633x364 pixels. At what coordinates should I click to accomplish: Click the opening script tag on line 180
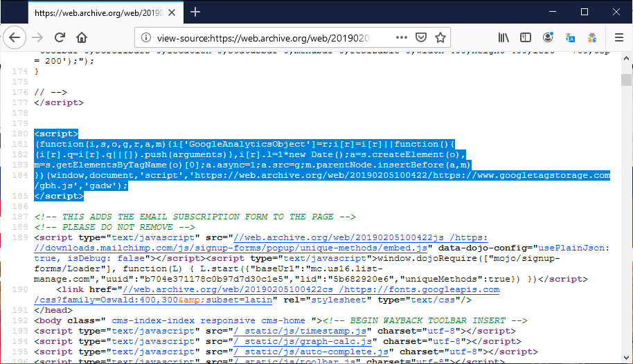point(56,134)
